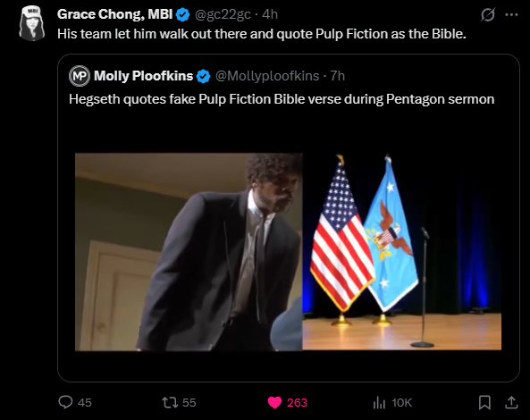The height and width of the screenshot is (420, 530).
Task: Visit the @gc22gc handle link
Action: pos(223,14)
